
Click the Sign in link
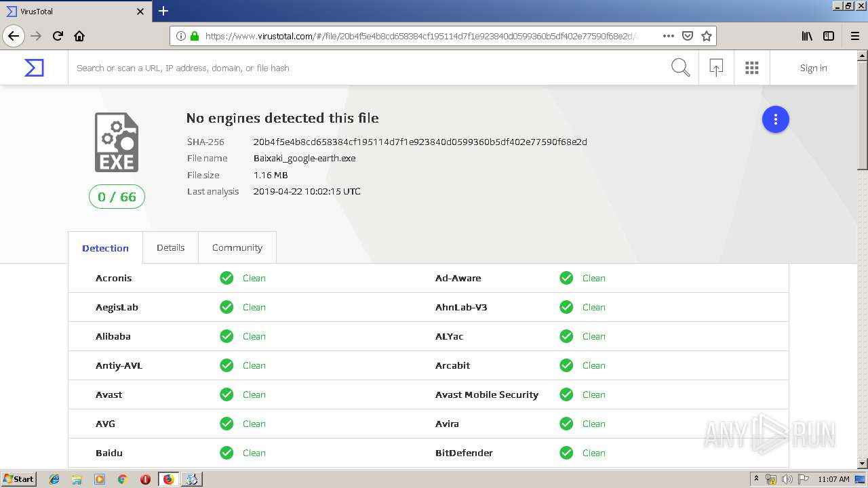(813, 68)
